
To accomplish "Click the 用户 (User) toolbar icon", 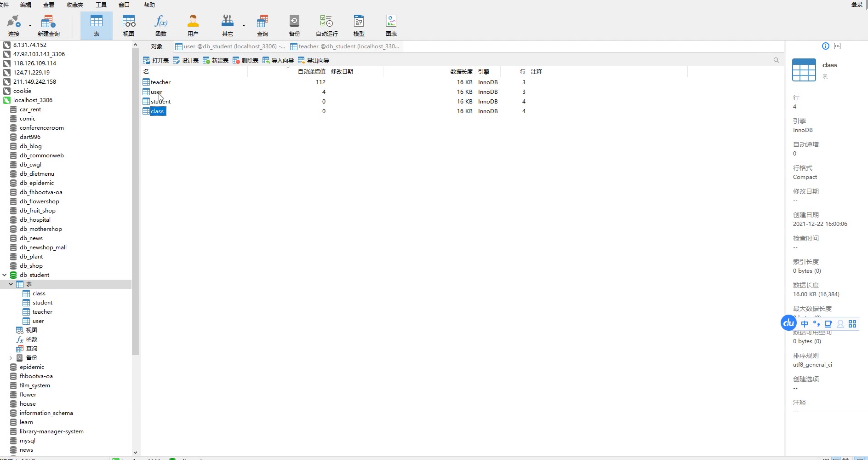I will 193,25.
